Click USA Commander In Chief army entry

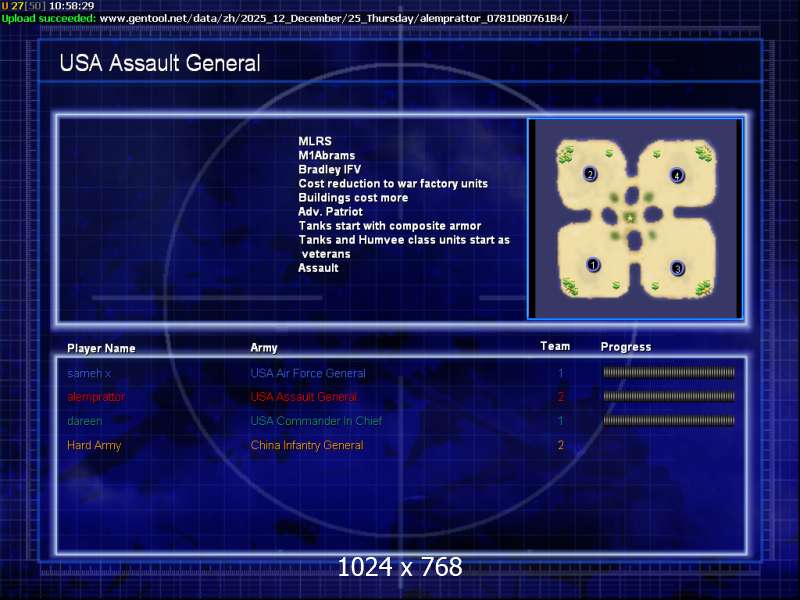(x=316, y=421)
